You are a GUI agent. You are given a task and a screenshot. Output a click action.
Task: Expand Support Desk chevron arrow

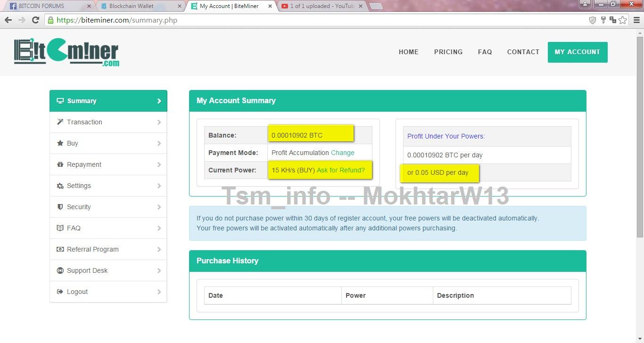[x=159, y=270]
